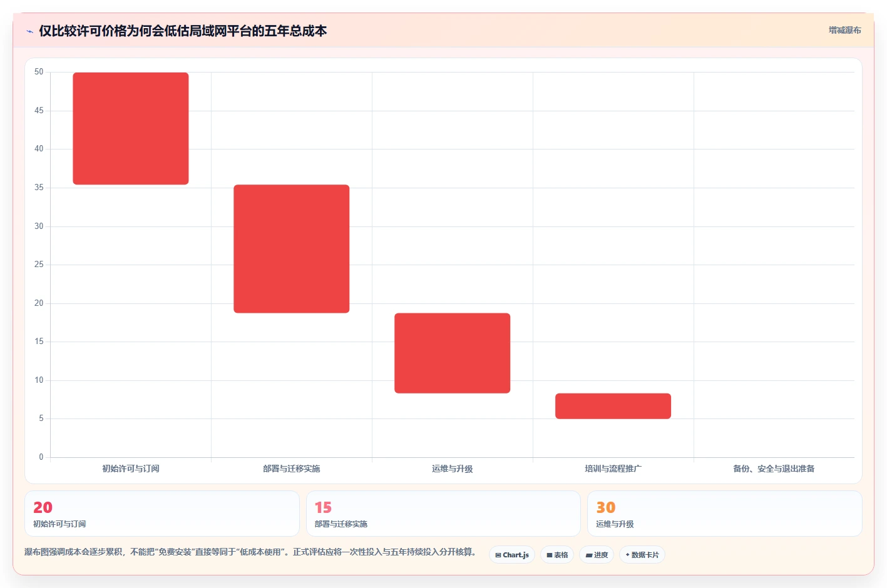Image resolution: width=887 pixels, height=588 pixels.
Task: Click the 进度 chip
Action: point(597,555)
